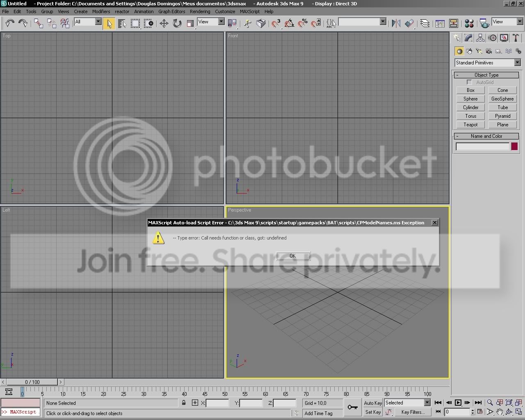Click the Arc Rotate viewport tool
The height and width of the screenshot is (420, 525).
tap(509, 412)
